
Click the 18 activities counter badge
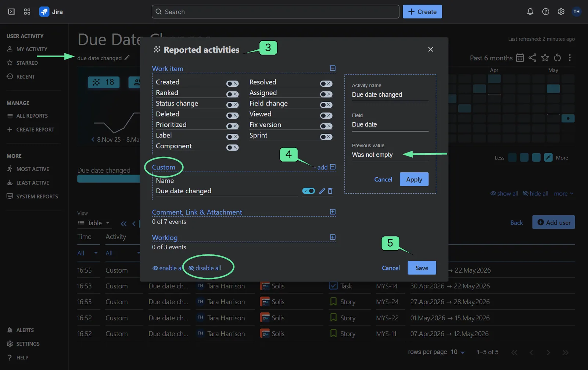pyautogui.click(x=104, y=82)
